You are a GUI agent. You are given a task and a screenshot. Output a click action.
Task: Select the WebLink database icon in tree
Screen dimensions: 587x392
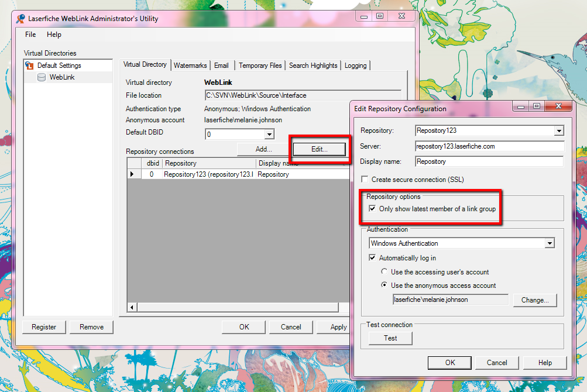tap(42, 77)
